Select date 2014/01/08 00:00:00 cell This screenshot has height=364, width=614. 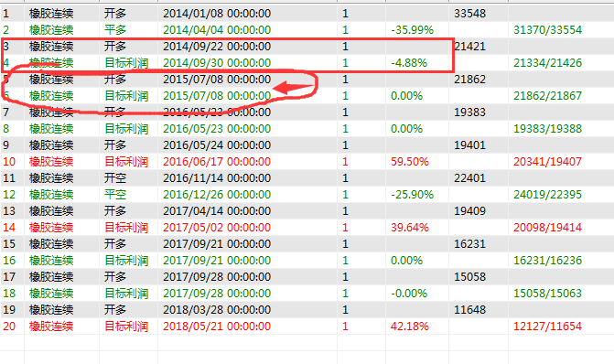[x=217, y=14]
